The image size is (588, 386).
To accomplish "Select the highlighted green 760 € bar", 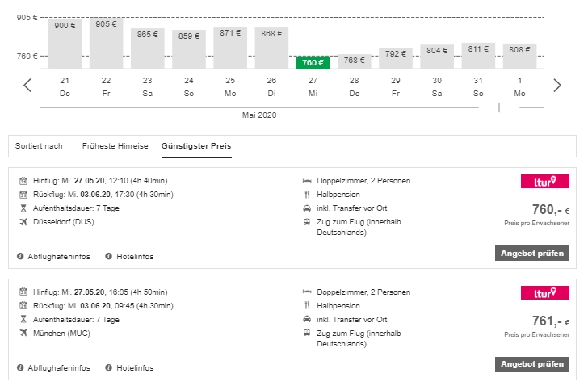I will [313, 62].
